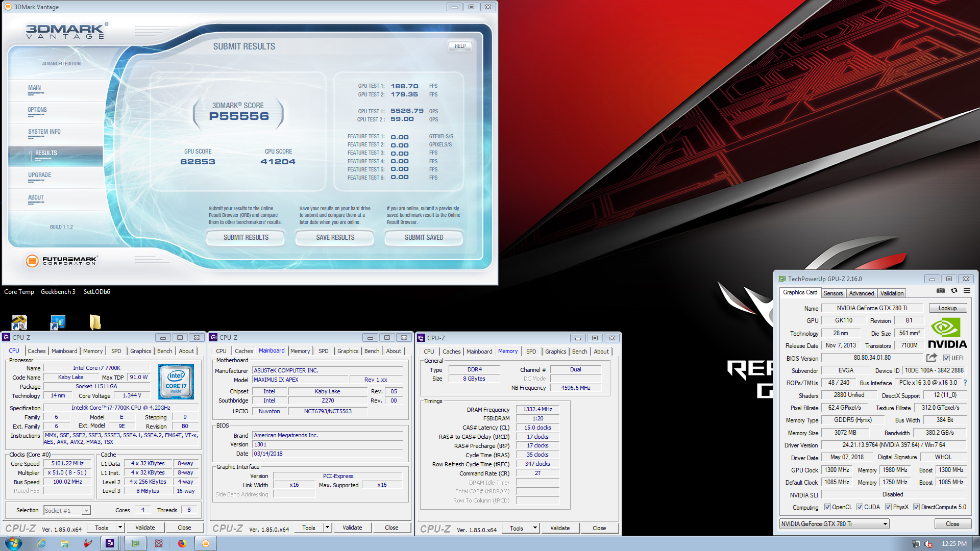Click the GPU-Z refresh icon
Image resolution: width=980 pixels, height=551 pixels.
(x=954, y=291)
